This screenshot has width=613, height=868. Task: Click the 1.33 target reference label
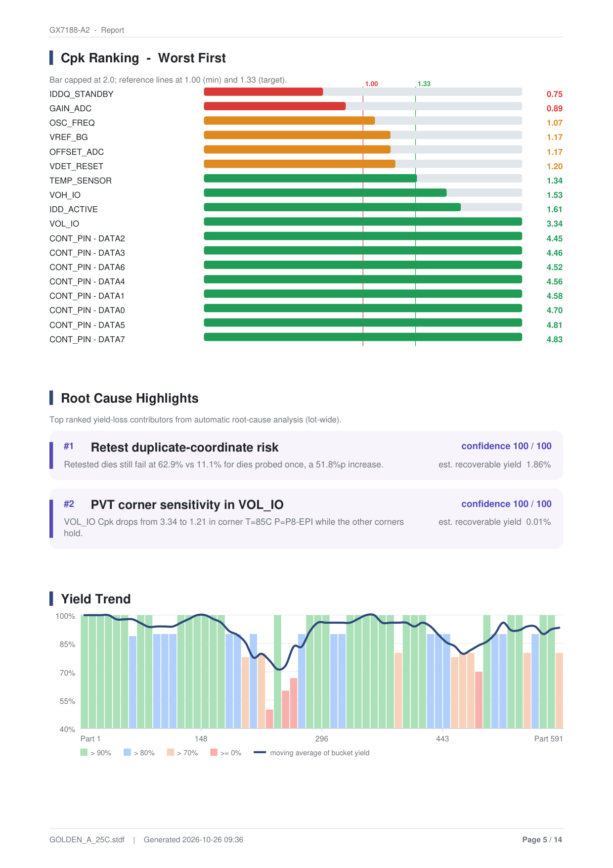tap(424, 84)
